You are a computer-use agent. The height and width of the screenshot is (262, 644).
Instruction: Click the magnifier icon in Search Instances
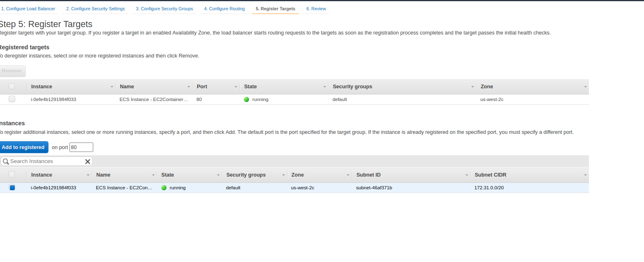(6, 161)
